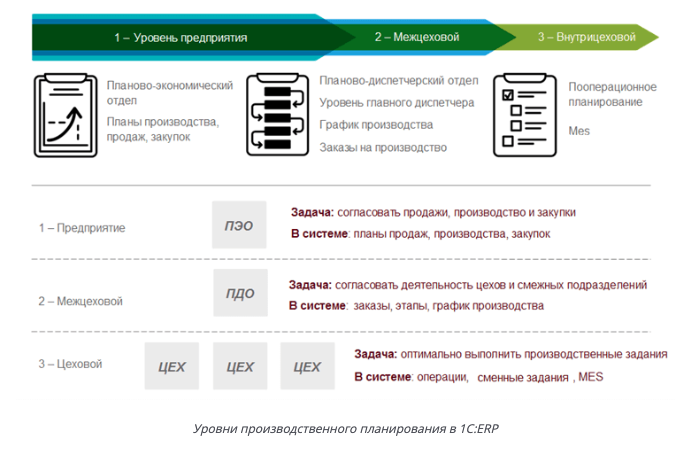The image size is (694, 452).
Task: Click the 'График производства' line
Action: (376, 125)
